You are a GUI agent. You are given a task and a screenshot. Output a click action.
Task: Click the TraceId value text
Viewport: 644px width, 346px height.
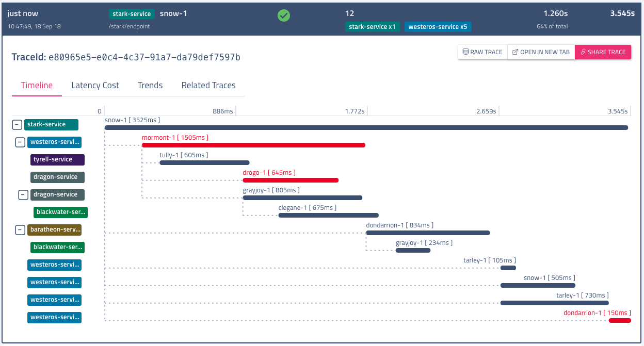coord(144,57)
